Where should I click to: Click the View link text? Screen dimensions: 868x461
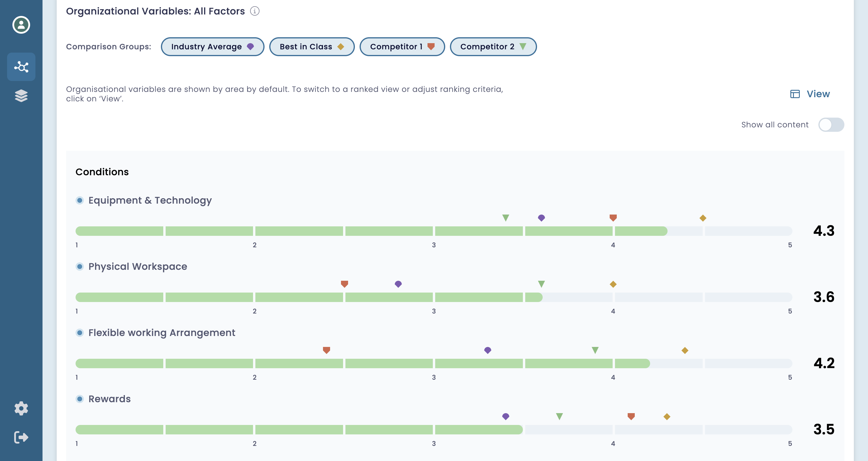pos(818,94)
